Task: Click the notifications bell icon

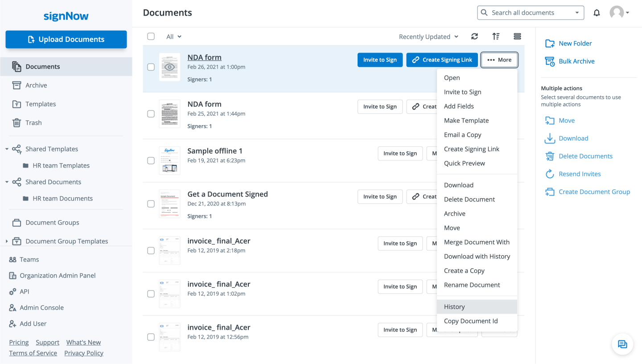Action: coord(597,13)
